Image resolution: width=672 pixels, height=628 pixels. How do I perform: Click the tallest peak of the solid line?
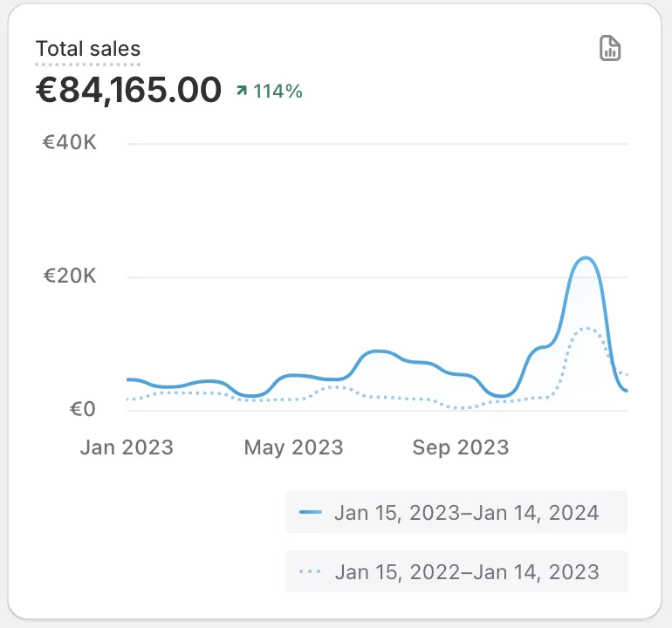point(586,258)
